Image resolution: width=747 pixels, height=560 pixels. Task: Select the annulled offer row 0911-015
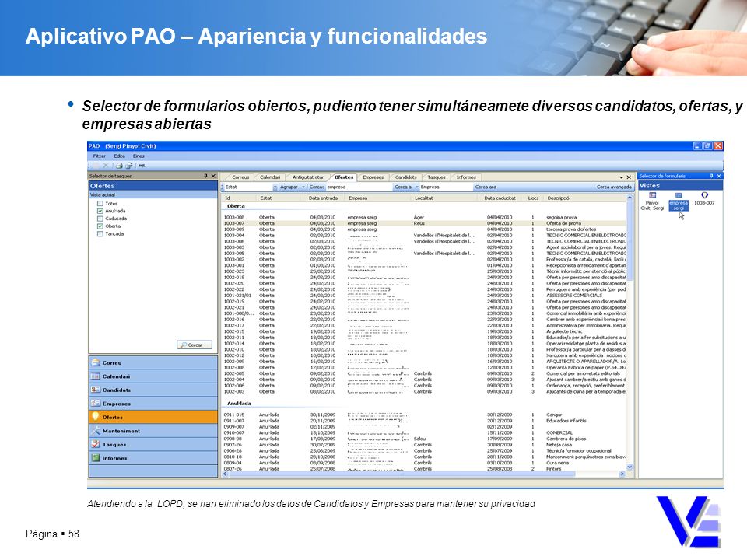coord(424,415)
